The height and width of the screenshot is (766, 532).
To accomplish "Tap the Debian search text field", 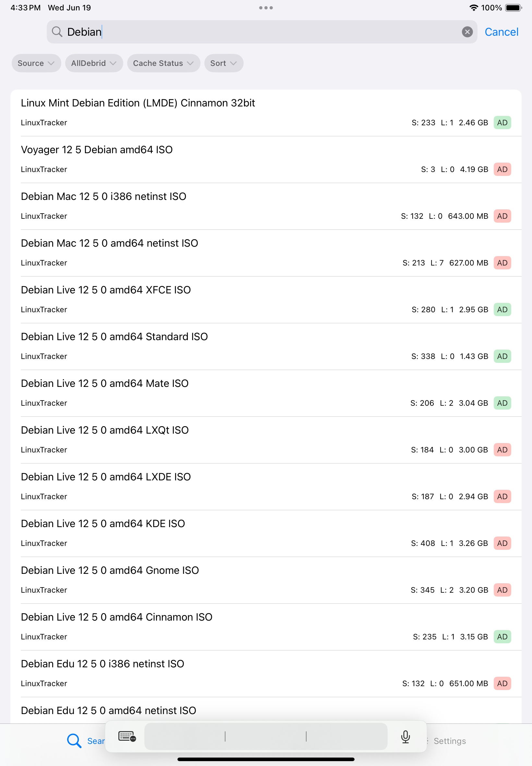I will coord(233,32).
